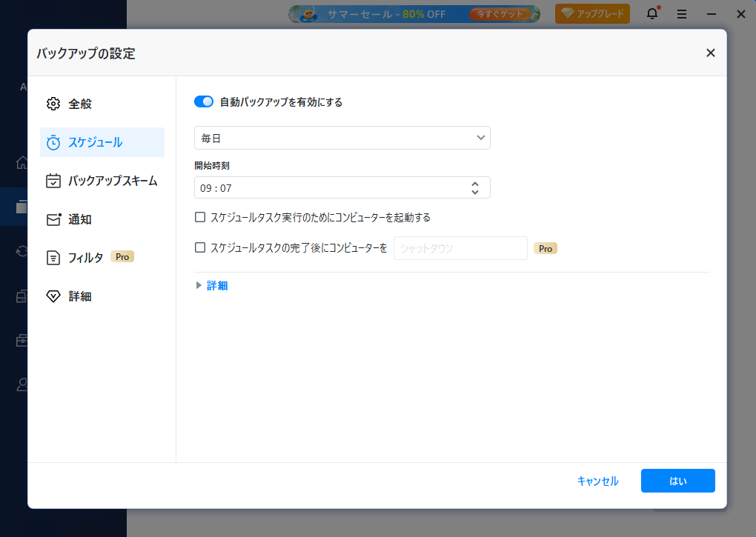
Task: Open the 通知 notification tab
Action: coord(102,219)
